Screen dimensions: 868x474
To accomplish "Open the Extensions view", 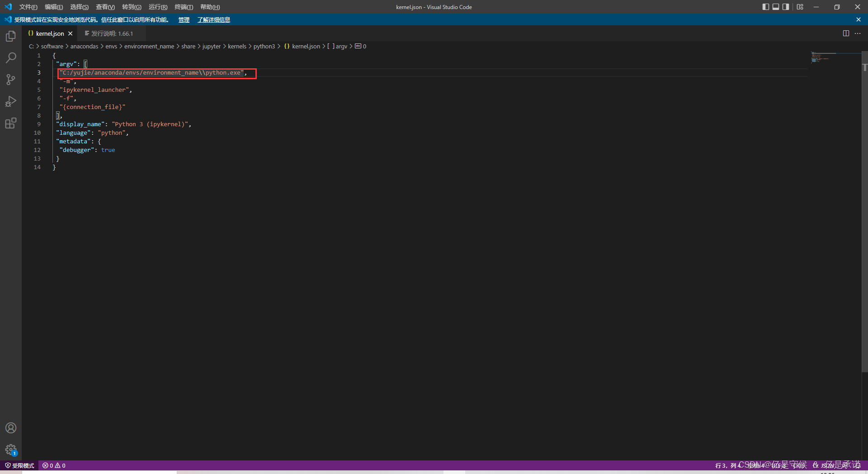I will 11,123.
